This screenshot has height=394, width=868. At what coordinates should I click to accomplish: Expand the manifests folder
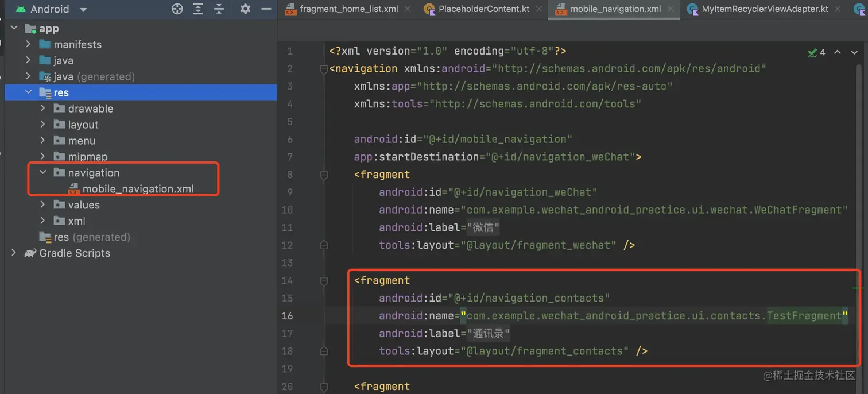(x=29, y=44)
